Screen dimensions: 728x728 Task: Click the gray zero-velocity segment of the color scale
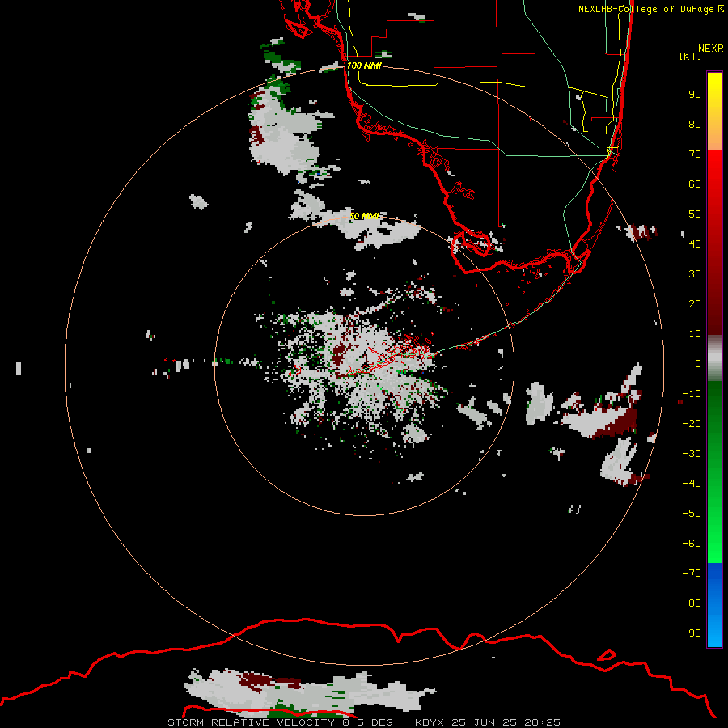(714, 358)
